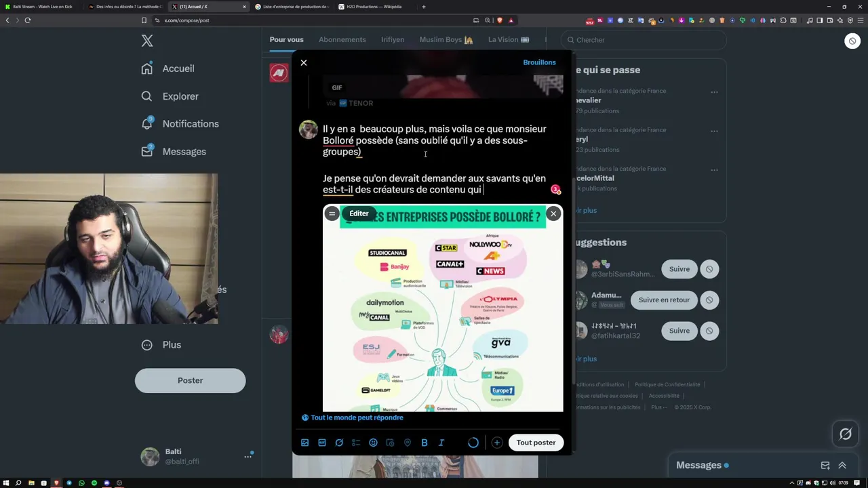Switch to the La Vision tab
This screenshot has height=488, width=868.
pos(509,39)
